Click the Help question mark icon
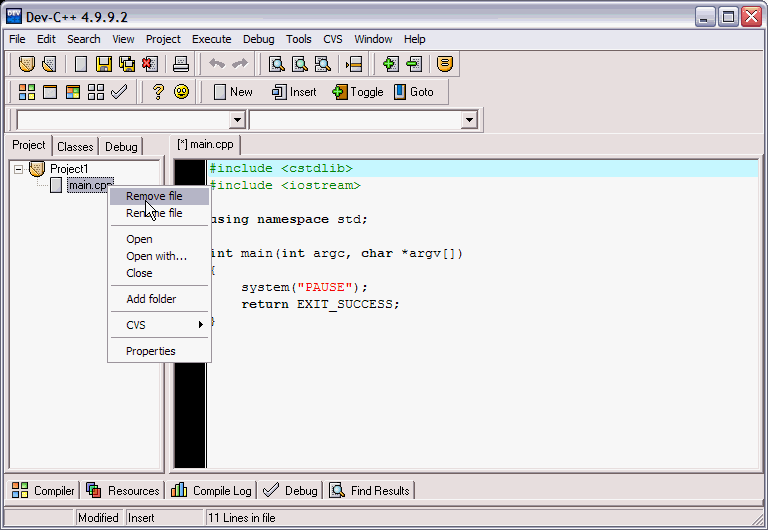Viewport: 768px width, 530px height. point(158,92)
